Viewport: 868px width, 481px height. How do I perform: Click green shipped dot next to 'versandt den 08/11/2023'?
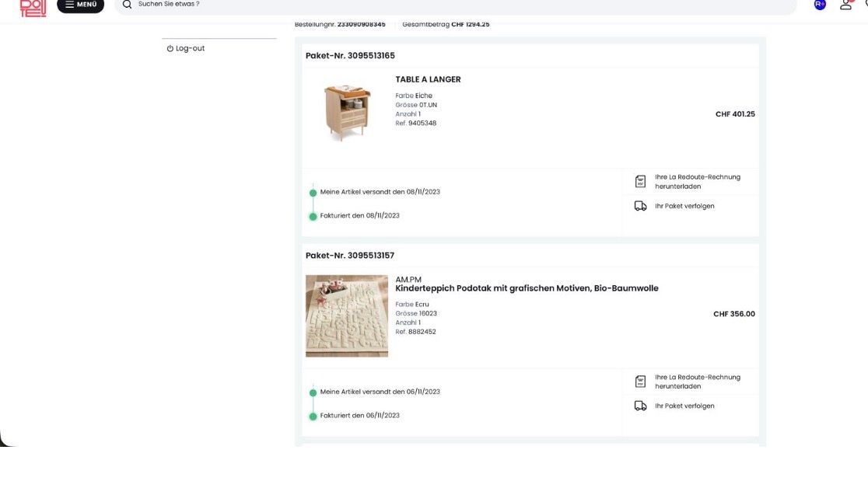(x=313, y=193)
